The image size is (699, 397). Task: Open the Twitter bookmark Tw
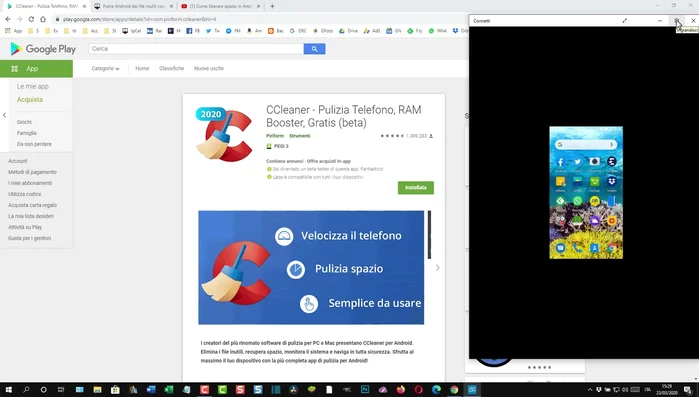coord(212,31)
